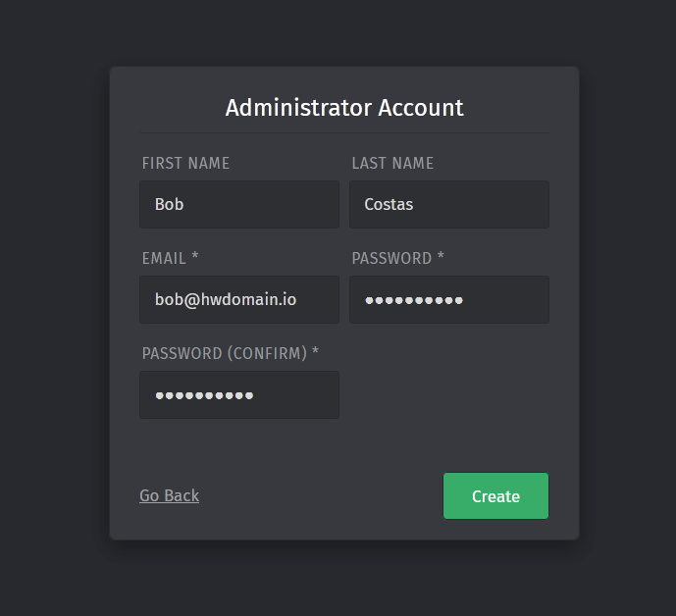Place cursor on the text "Costas"
This screenshot has height=616, width=676.
(389, 204)
